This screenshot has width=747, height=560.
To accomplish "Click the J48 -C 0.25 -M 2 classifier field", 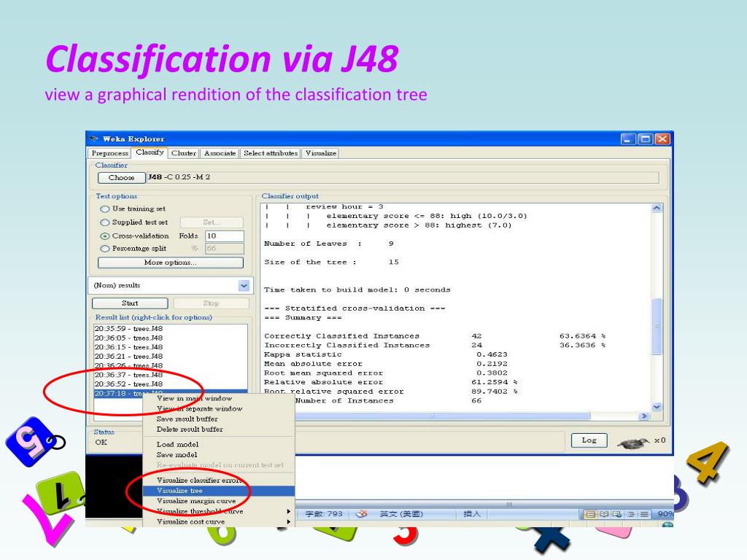I will point(403,177).
